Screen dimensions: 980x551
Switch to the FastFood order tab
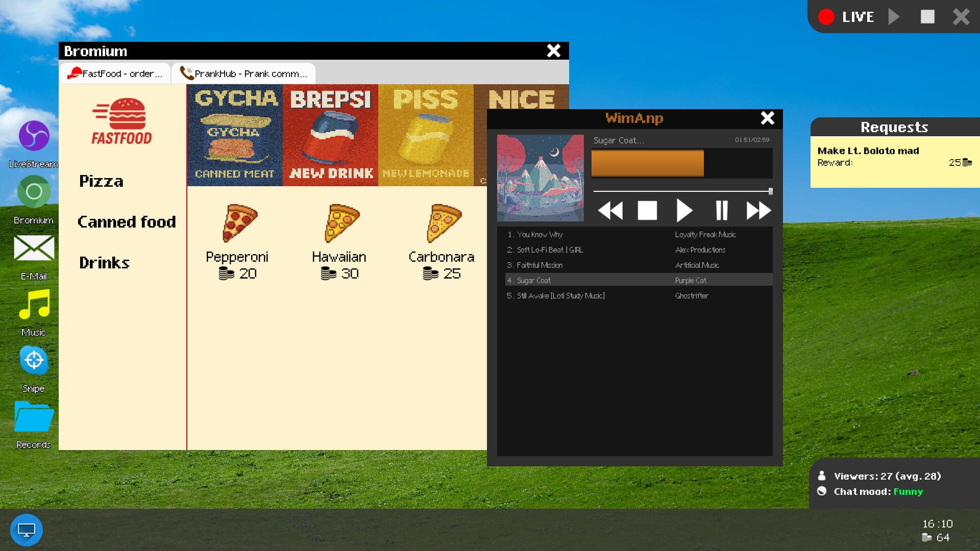[115, 73]
